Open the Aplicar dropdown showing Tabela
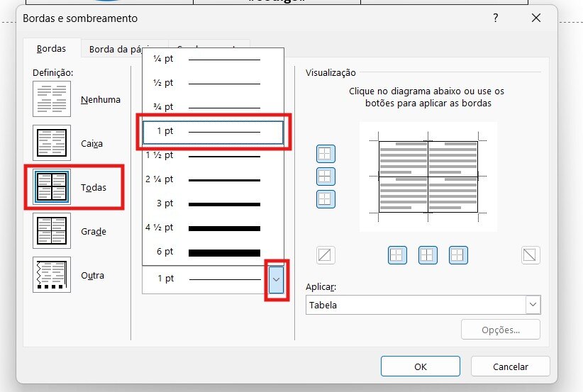 tap(423, 305)
